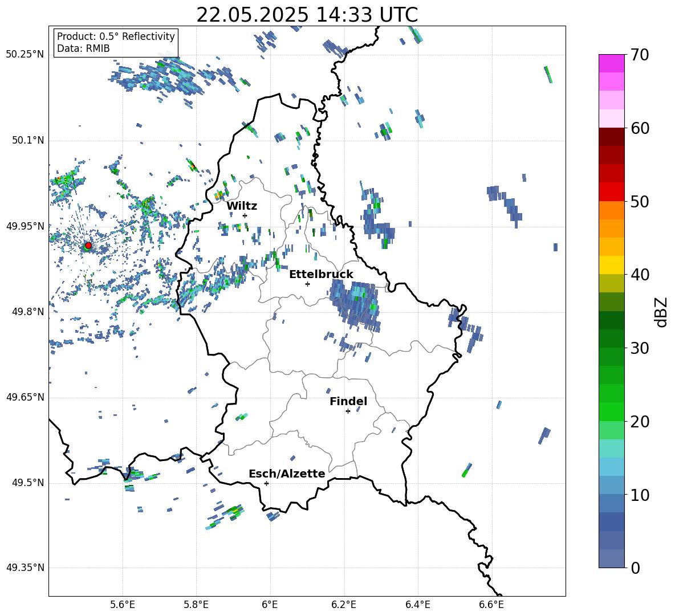Click the colorbar value 60

tap(640, 128)
